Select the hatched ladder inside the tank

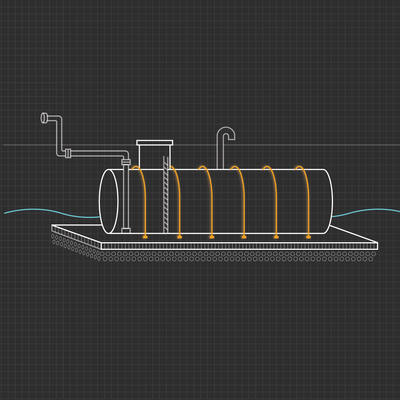[166, 195]
